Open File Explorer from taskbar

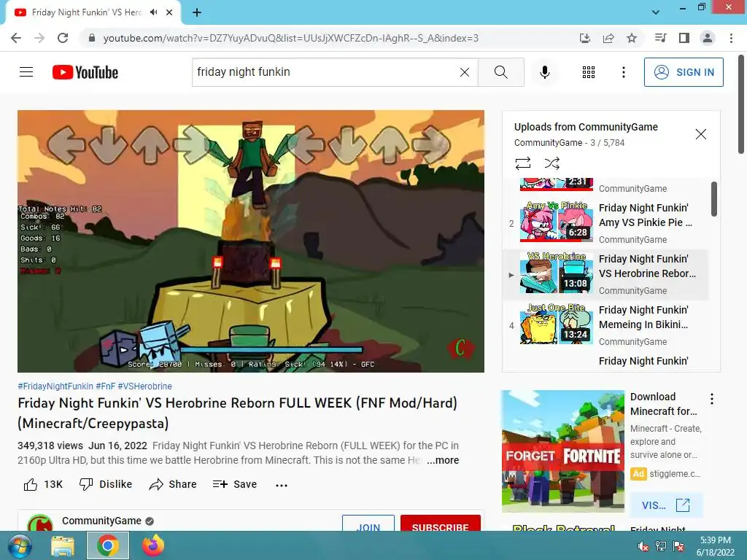[63, 545]
